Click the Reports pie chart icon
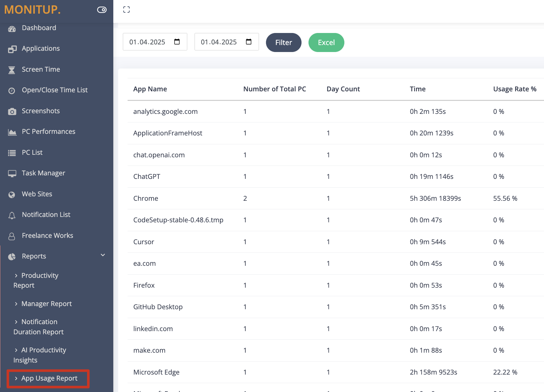 click(x=12, y=257)
